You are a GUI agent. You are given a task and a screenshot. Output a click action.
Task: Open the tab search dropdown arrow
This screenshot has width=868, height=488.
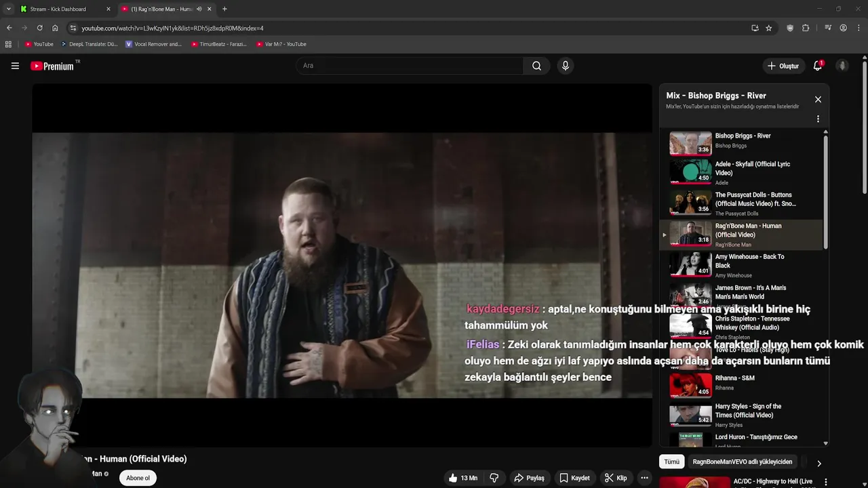[x=8, y=9]
